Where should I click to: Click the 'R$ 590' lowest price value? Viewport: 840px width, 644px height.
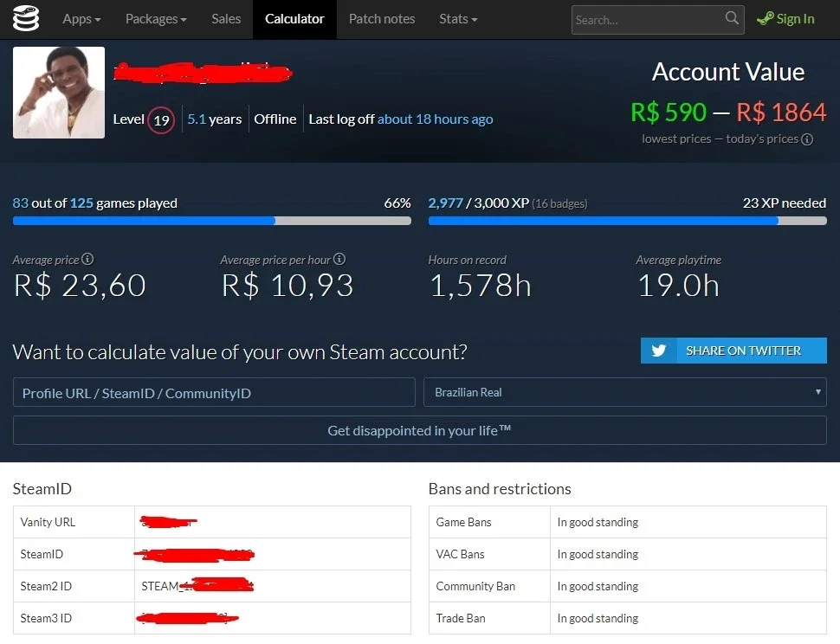click(x=669, y=113)
